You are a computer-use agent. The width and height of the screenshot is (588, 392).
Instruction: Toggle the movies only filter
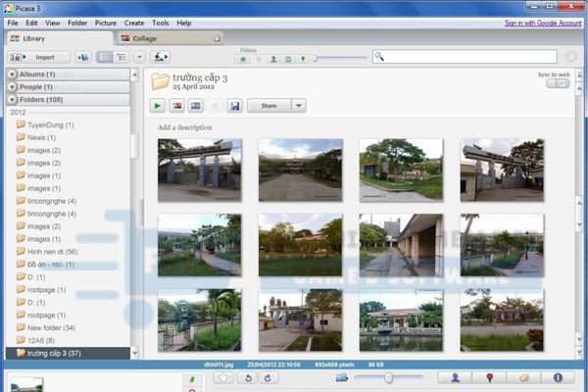pos(288,59)
